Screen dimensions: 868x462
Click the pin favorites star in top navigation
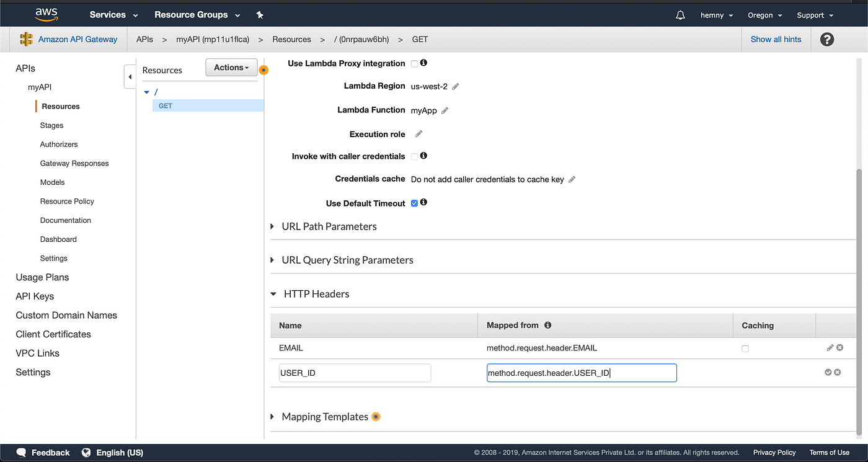coord(260,14)
